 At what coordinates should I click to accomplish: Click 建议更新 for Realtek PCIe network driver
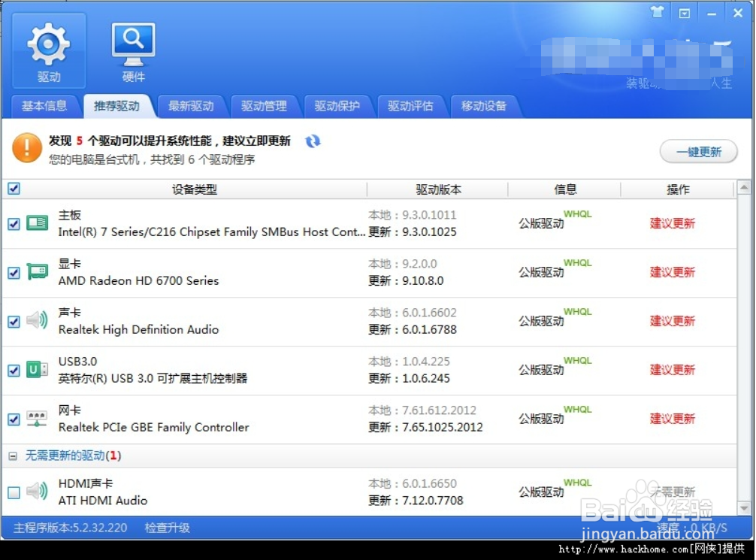pos(673,419)
